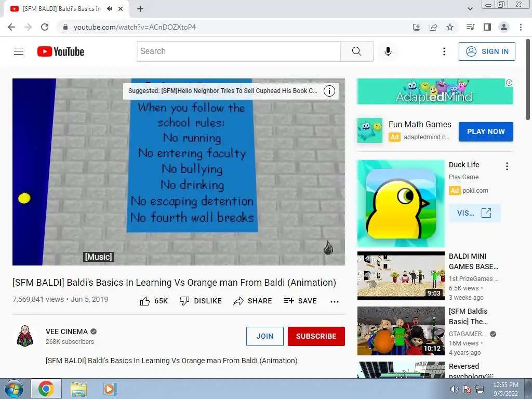Click the Action Center flag tray icon
The image size is (532, 399).
coord(467,389)
